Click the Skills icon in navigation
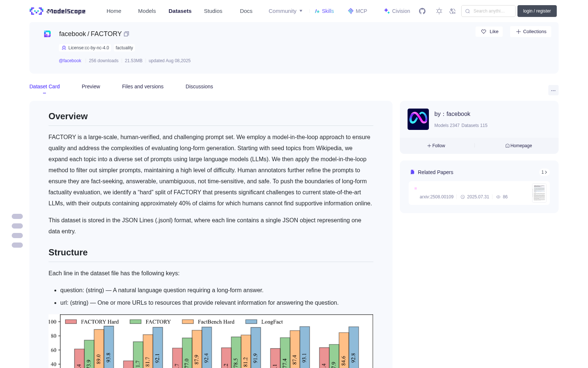This screenshot has height=368, width=588. pyautogui.click(x=317, y=11)
